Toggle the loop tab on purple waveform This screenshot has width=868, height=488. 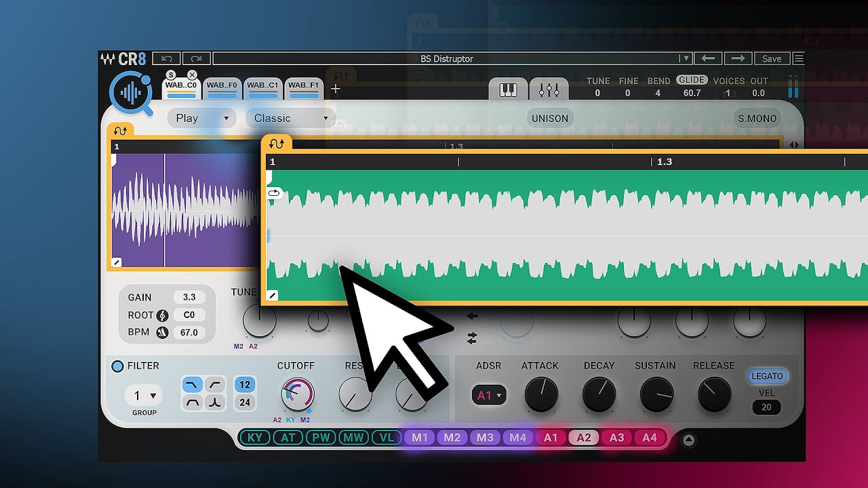point(121,131)
